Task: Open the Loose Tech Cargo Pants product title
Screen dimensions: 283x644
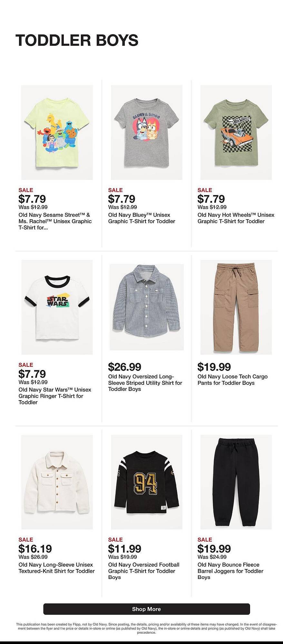Action: pos(232,380)
